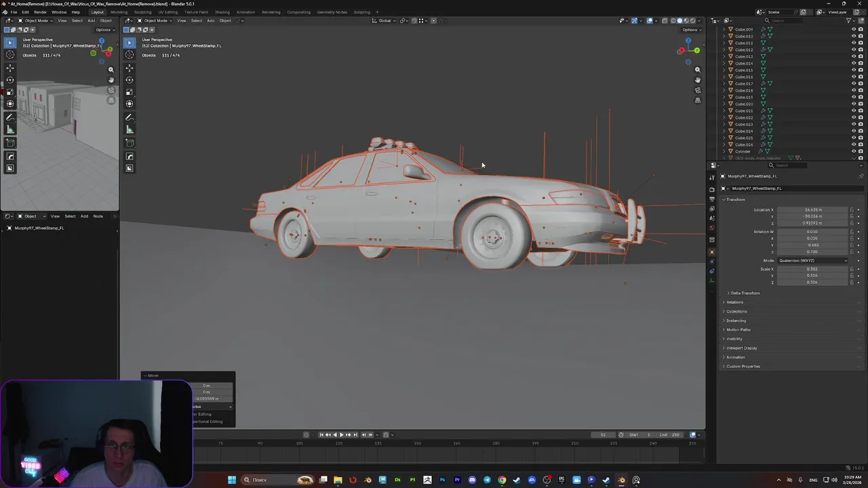
Task: Open the Object properties tab icon
Action: [712, 252]
